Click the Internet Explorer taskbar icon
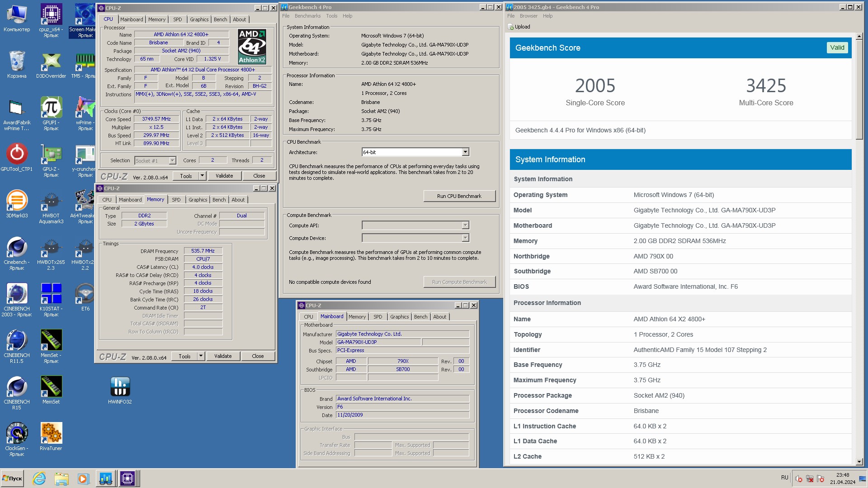868x488 pixels. tap(39, 478)
